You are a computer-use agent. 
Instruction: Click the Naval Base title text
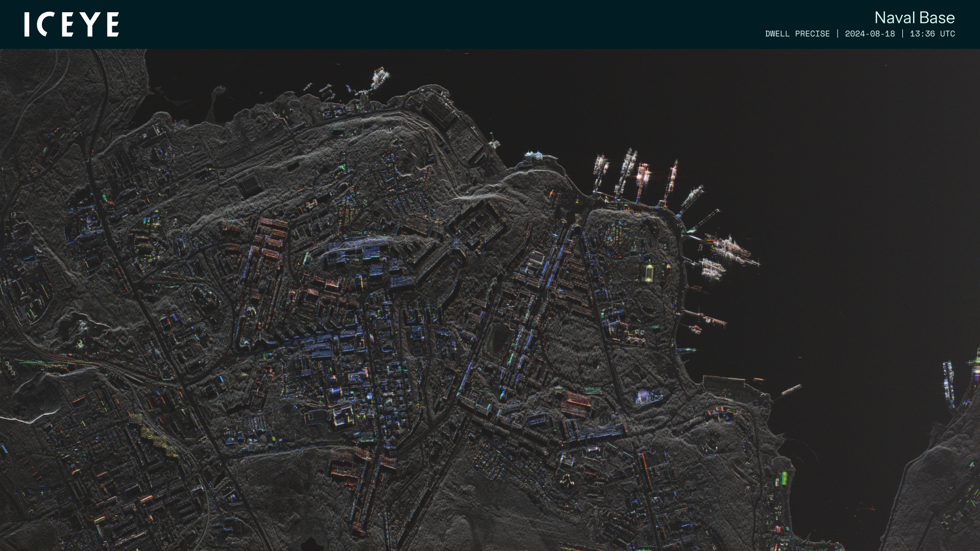click(x=914, y=17)
